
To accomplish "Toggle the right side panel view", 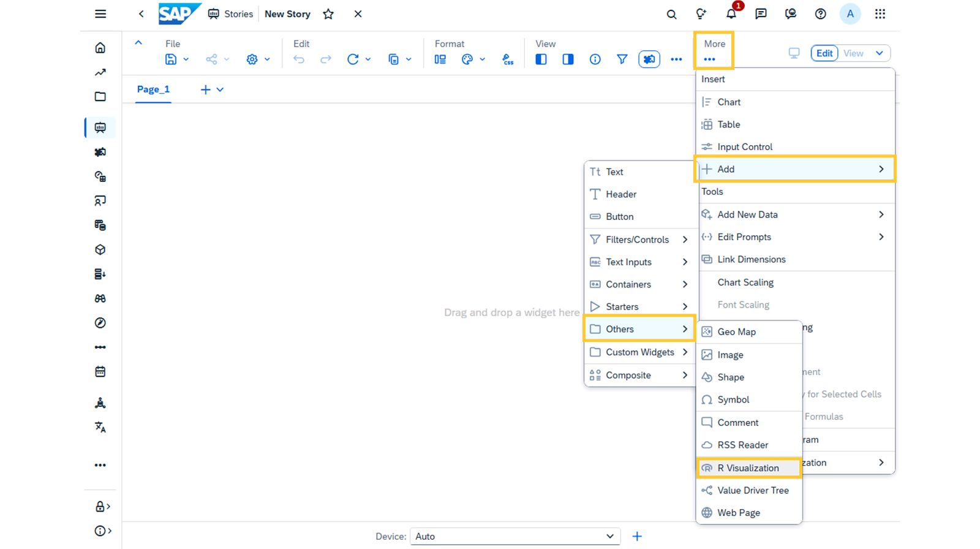I will (x=568, y=59).
